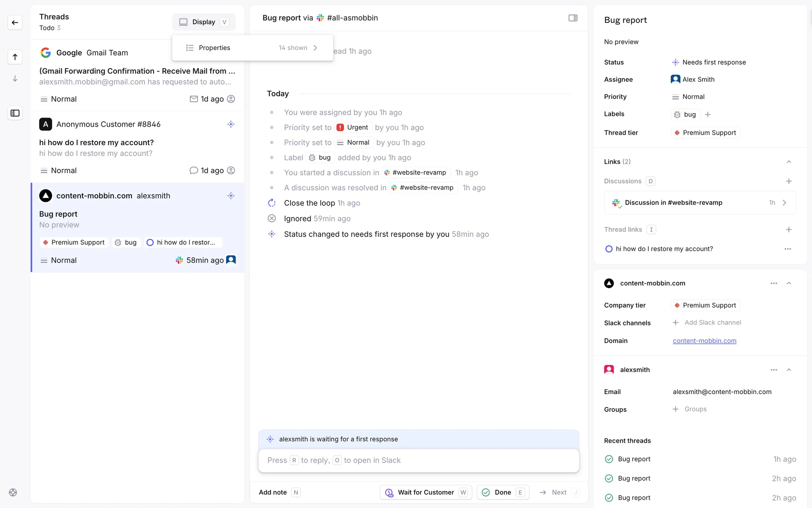Open the help icon at the bottom left
812x508 pixels.
click(x=13, y=492)
